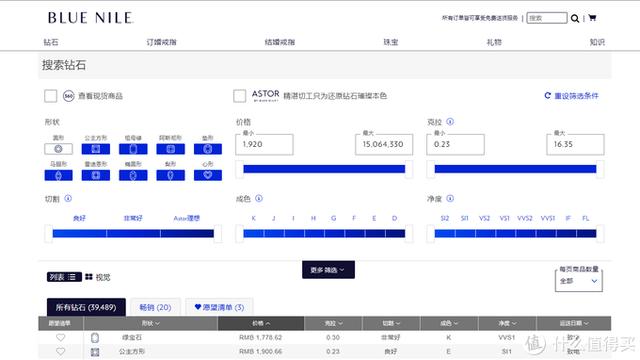
Task: Sort by price column header
Action: coord(261,323)
